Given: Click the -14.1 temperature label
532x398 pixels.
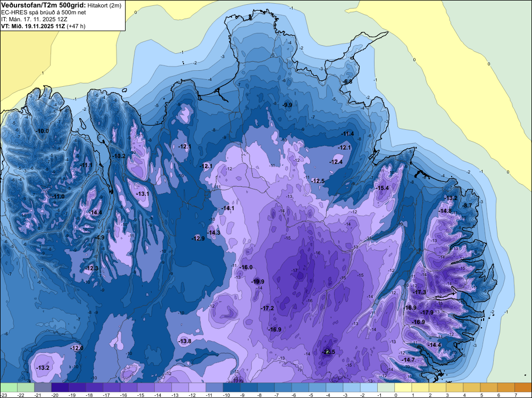Looking at the screenshot, I should 227,209.
